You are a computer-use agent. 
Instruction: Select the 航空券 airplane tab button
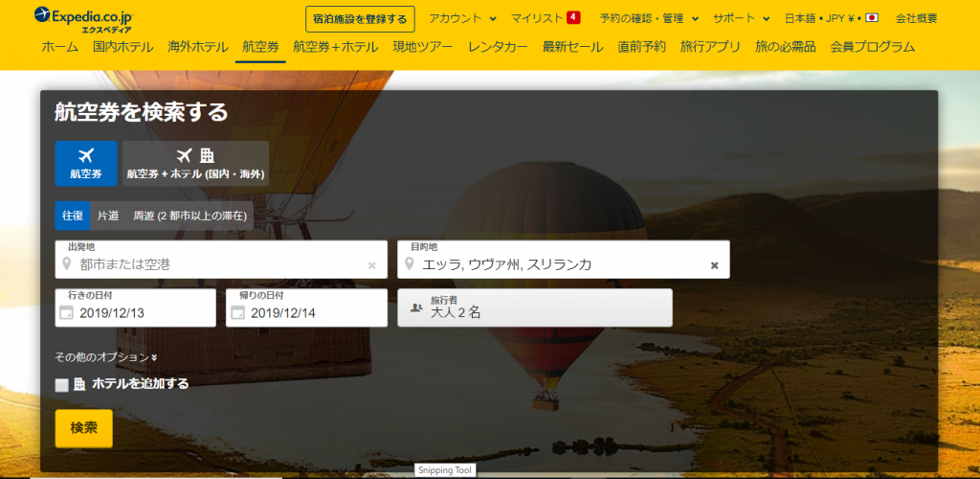[x=85, y=163]
